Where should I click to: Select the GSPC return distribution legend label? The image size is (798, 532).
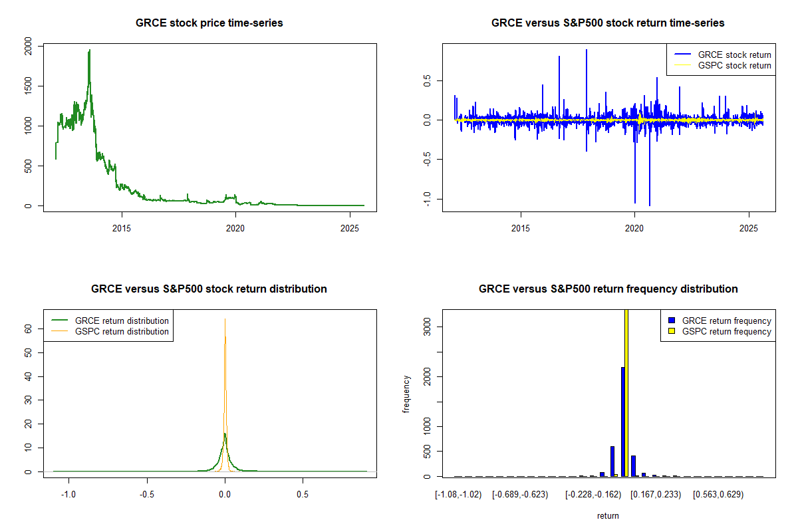point(122,331)
